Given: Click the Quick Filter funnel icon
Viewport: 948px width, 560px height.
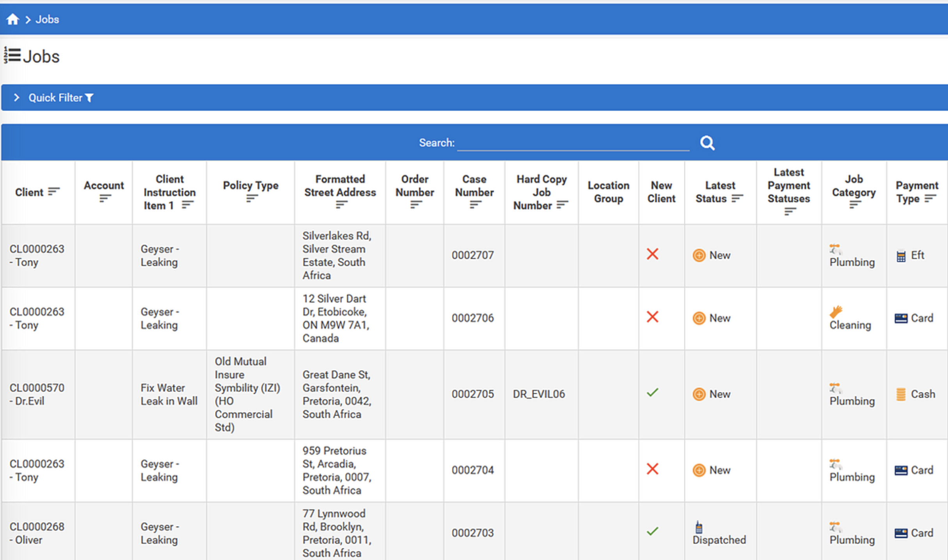Looking at the screenshot, I should pyautogui.click(x=89, y=98).
